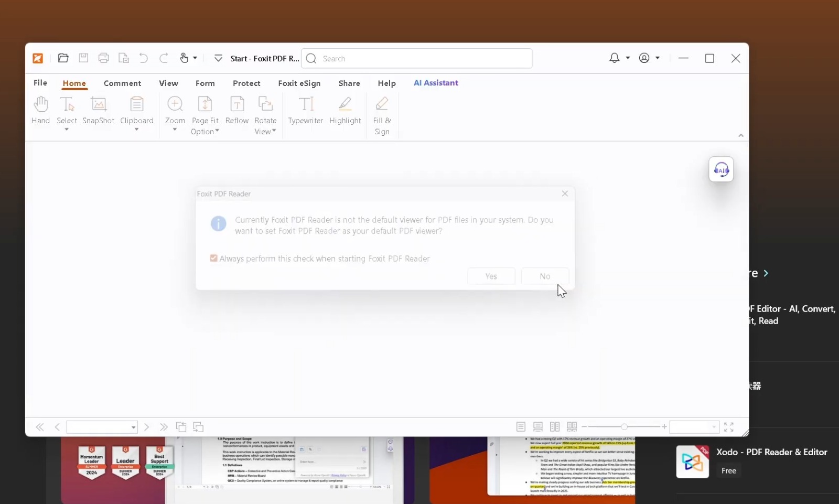The image size is (839, 504).
Task: Open the File menu
Action: point(40,83)
